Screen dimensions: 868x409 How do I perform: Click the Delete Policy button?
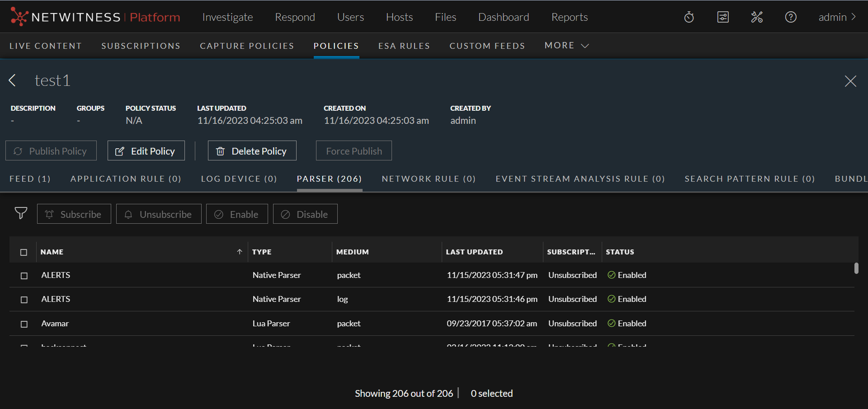pyautogui.click(x=252, y=151)
